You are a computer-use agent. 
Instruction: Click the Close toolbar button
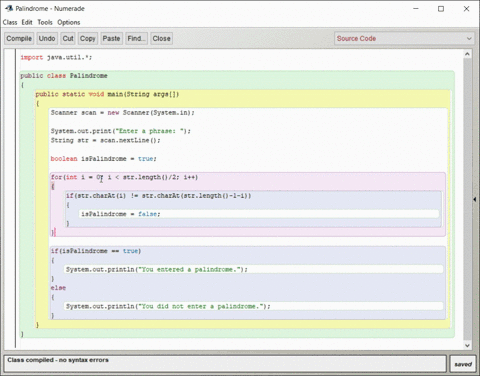(161, 39)
